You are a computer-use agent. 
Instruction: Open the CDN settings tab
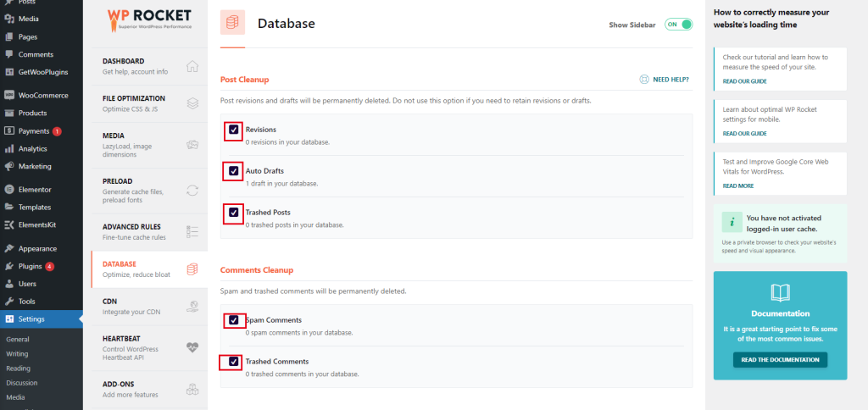point(149,307)
